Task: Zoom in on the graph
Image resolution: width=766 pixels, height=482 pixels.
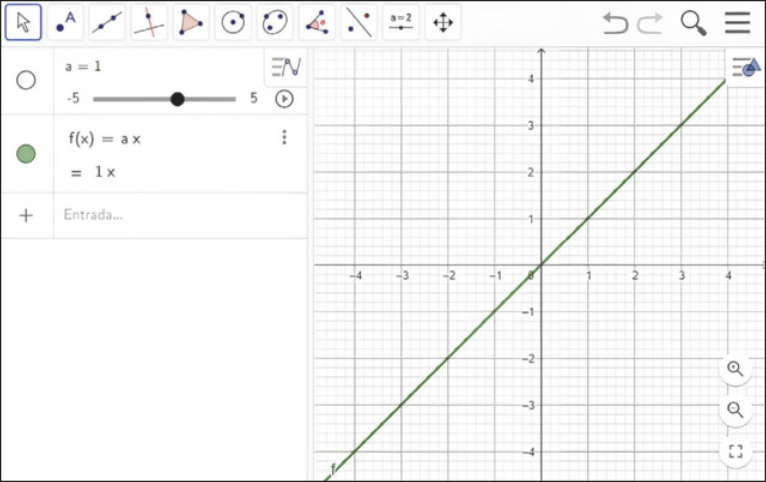Action: click(x=735, y=369)
